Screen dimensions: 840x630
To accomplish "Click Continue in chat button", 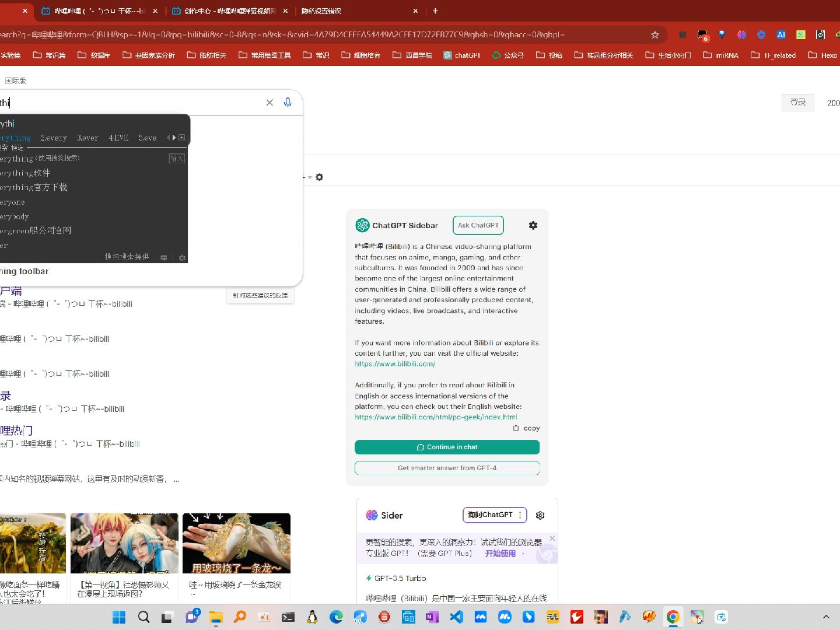I will point(447,447).
